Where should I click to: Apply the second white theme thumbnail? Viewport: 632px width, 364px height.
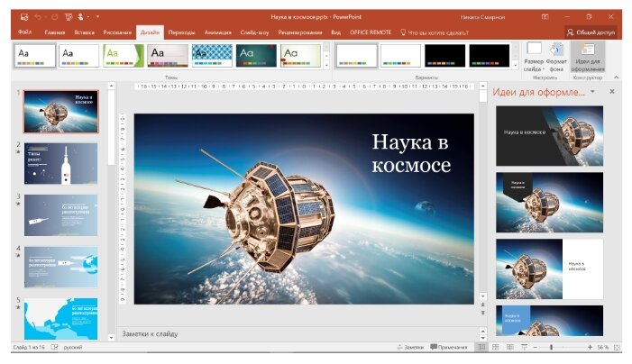79,56
